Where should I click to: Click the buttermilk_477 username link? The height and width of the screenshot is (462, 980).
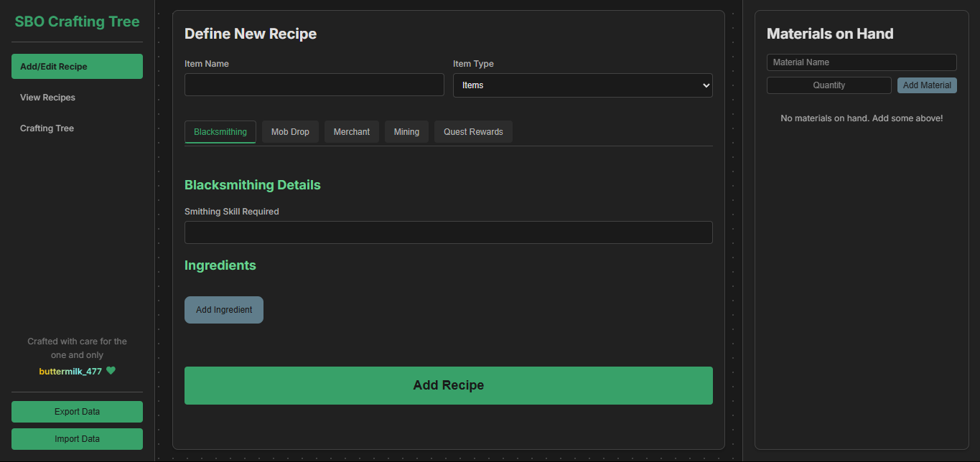(x=70, y=372)
